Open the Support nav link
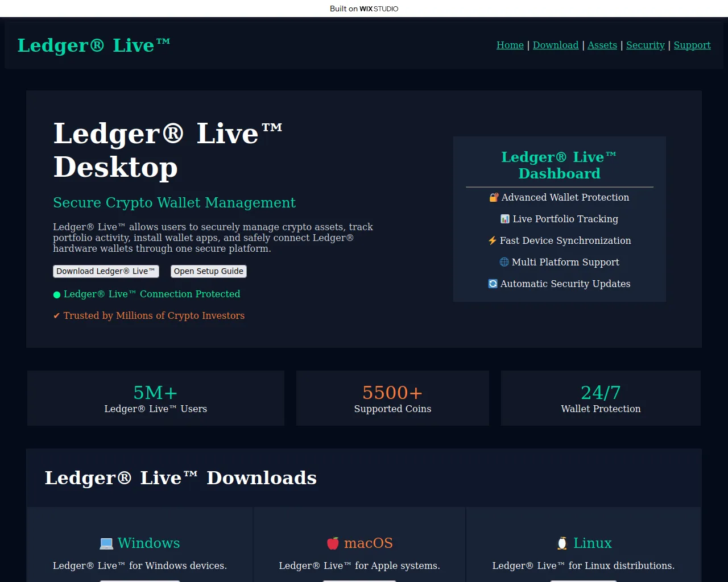This screenshot has height=582, width=728. [x=692, y=45]
